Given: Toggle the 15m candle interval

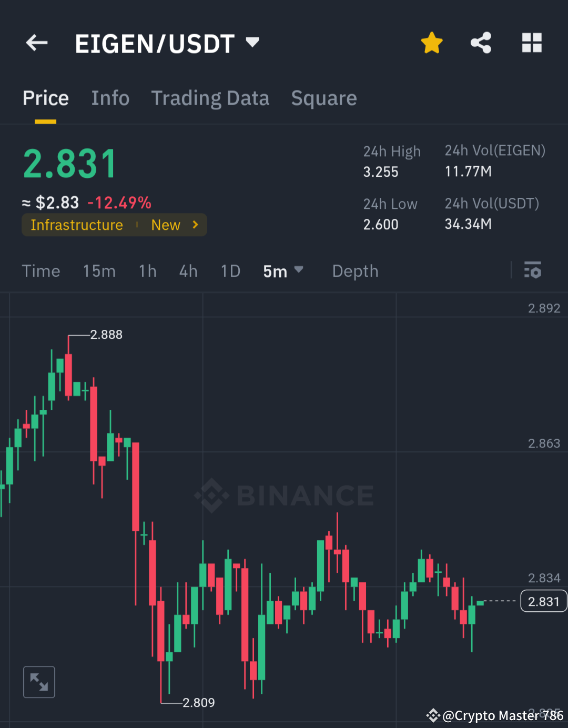Looking at the screenshot, I should click(x=99, y=271).
